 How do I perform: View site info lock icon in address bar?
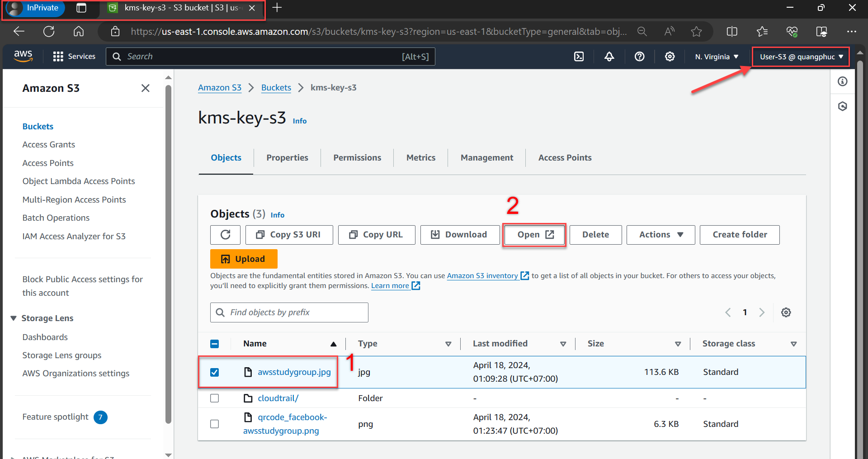pyautogui.click(x=115, y=31)
